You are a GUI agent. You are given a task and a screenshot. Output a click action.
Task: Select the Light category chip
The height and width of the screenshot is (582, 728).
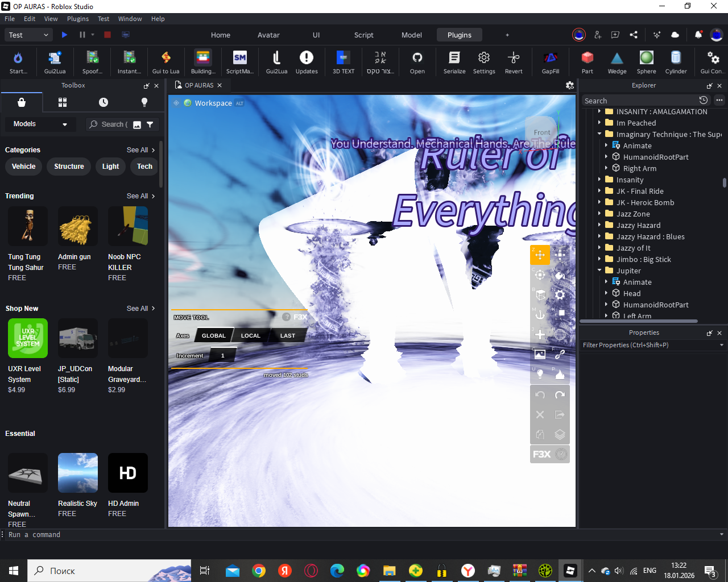pos(110,167)
